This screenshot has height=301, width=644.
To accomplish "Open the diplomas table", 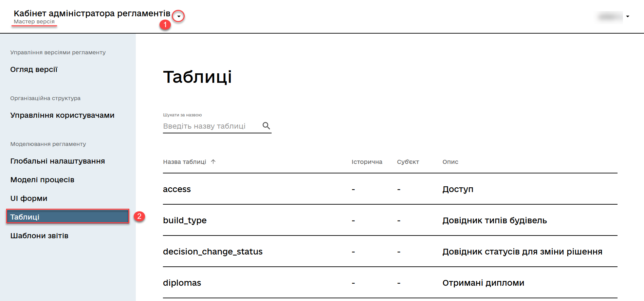I will click(182, 283).
